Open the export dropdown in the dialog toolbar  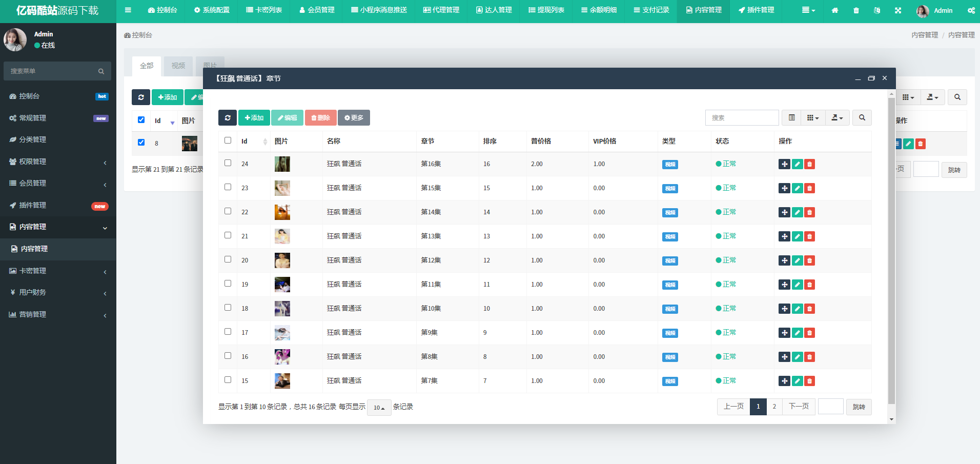coord(837,118)
